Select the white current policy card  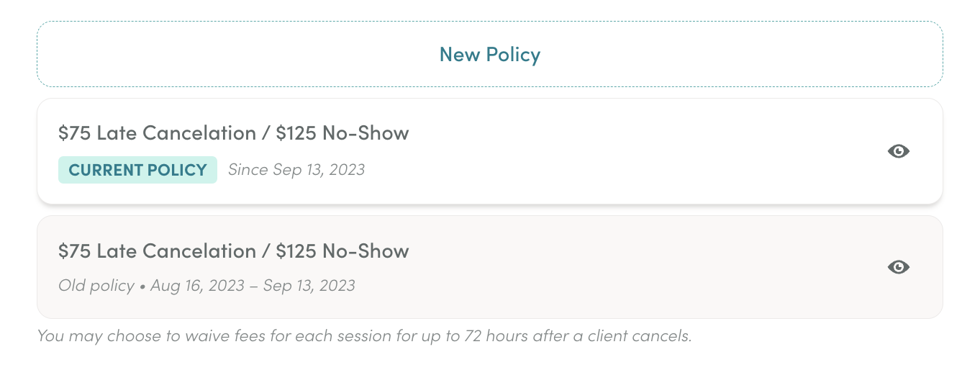490,151
